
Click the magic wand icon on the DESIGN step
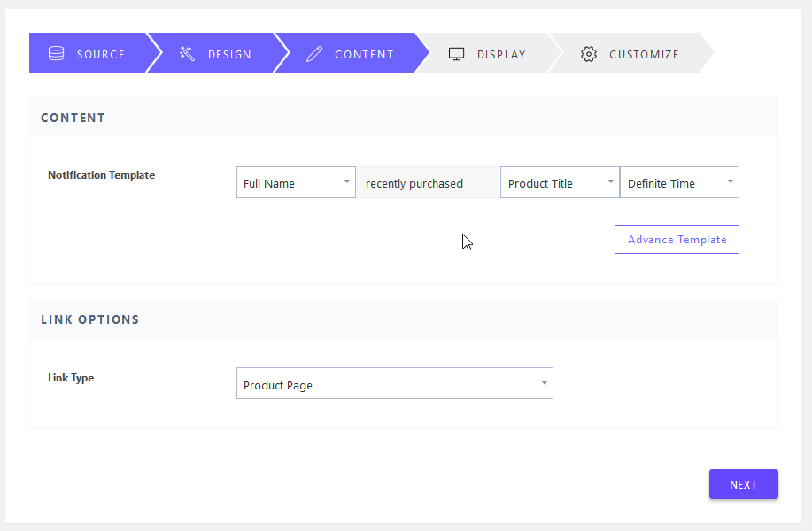186,53
